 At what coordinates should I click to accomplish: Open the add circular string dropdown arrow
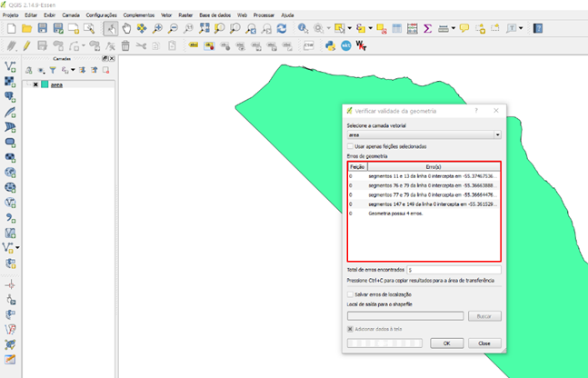pyautogui.click(x=83, y=45)
